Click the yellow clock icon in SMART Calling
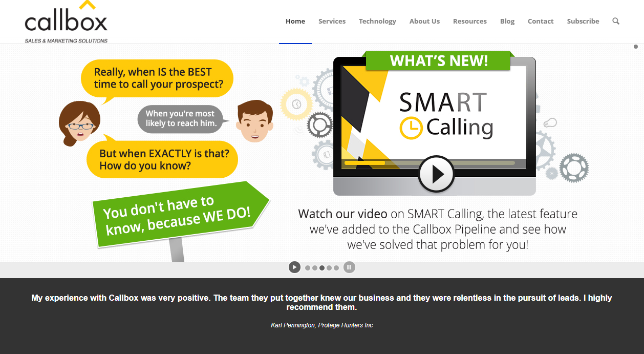644x354 pixels. tap(411, 128)
